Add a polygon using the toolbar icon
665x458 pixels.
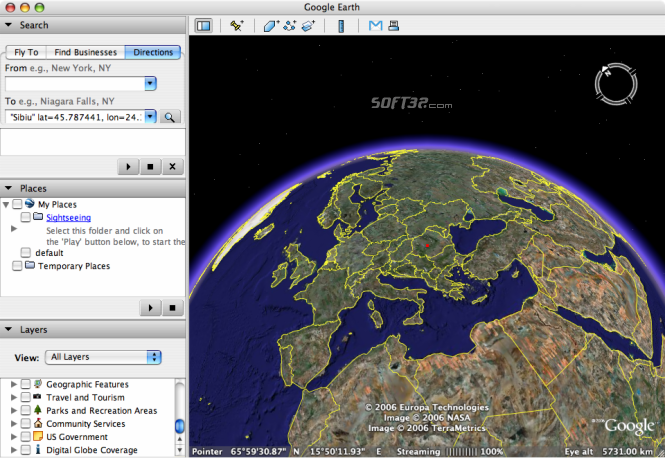pyautogui.click(x=271, y=26)
